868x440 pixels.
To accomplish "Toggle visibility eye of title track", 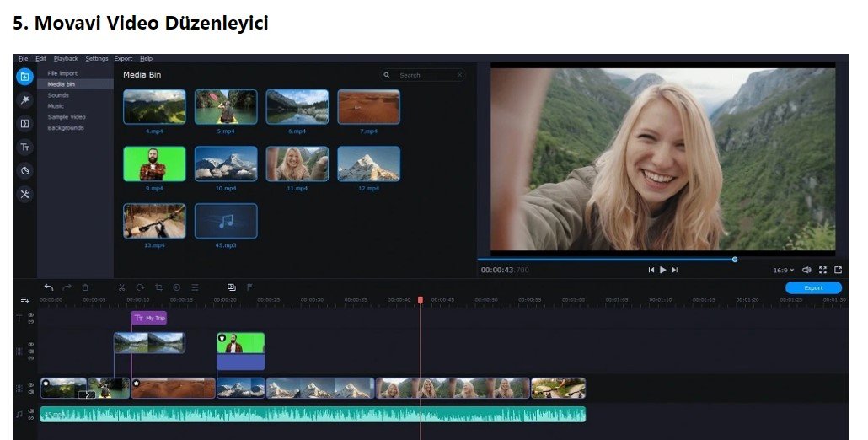I will point(31,315).
